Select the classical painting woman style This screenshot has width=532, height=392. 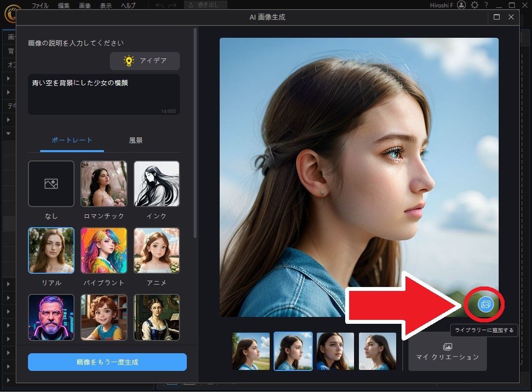coord(156,317)
